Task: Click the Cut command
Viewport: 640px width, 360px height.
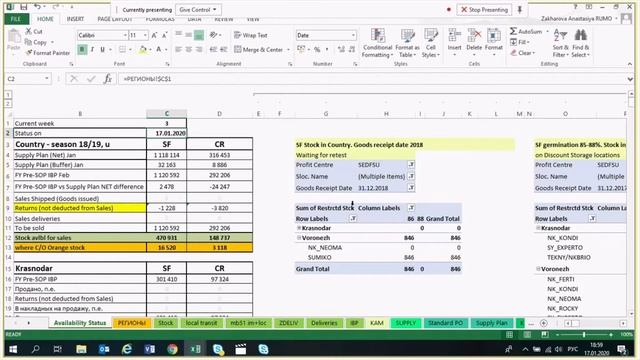Action: [34, 31]
